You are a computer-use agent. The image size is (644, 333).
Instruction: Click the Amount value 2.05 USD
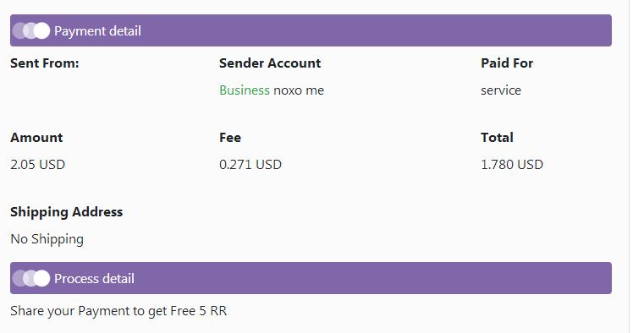(x=38, y=165)
